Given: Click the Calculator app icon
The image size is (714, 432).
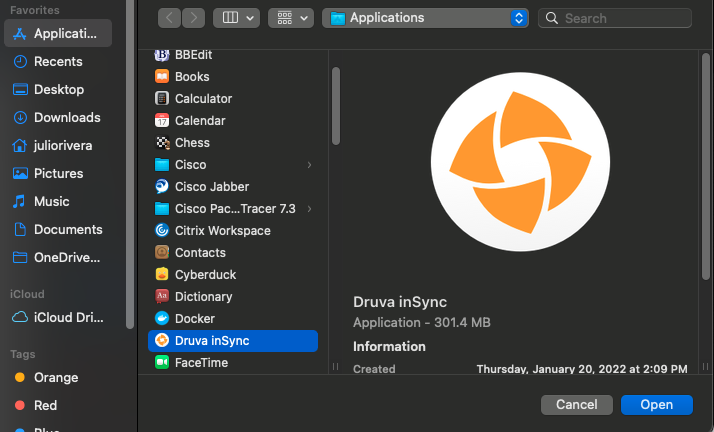Looking at the screenshot, I should 162,98.
